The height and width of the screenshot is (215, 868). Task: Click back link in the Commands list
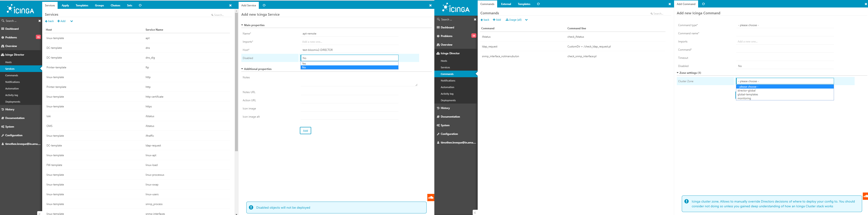[x=485, y=20]
